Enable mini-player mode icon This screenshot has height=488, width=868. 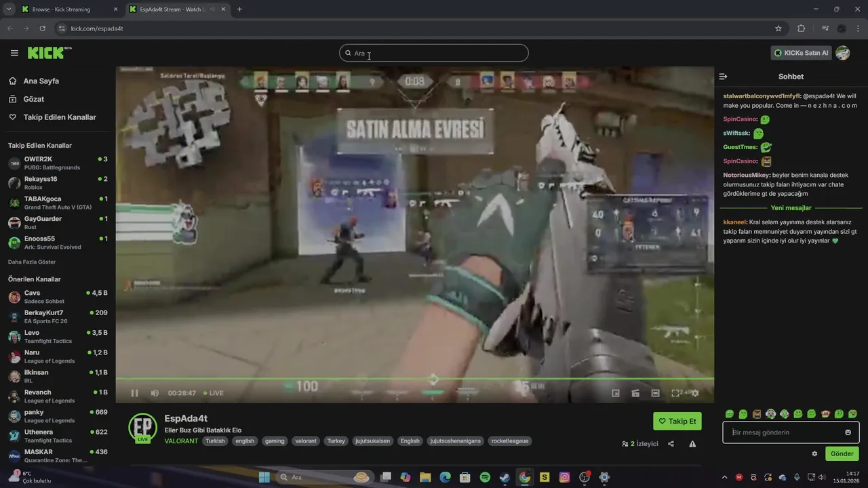(616, 393)
